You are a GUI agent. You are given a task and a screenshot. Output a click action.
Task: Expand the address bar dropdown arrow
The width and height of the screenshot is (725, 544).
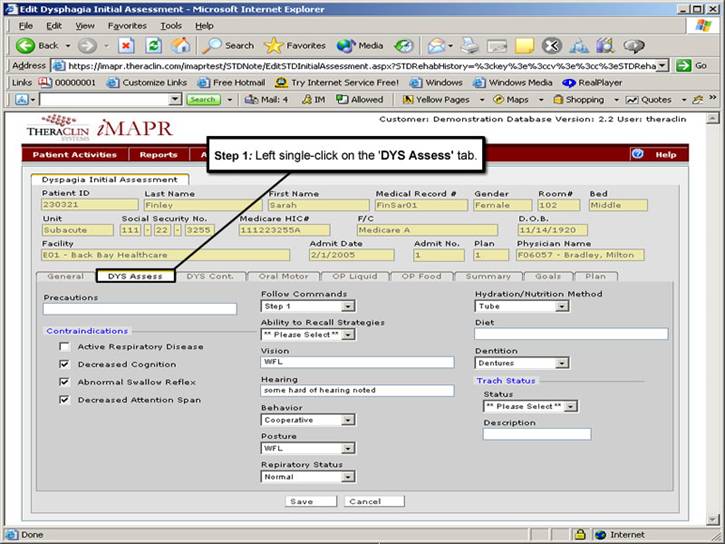pyautogui.click(x=663, y=66)
